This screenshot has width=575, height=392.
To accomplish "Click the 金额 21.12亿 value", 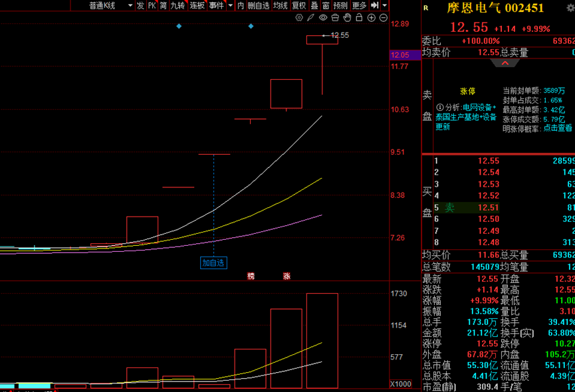I will pyautogui.click(x=482, y=333).
